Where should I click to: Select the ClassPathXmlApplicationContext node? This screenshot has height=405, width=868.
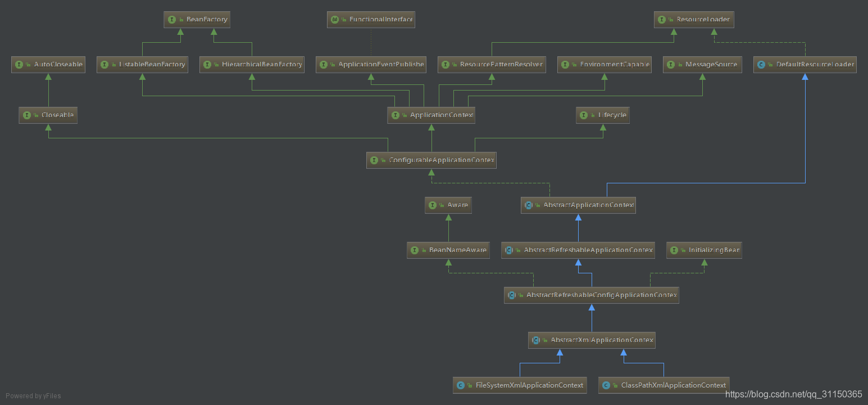pyautogui.click(x=664, y=385)
